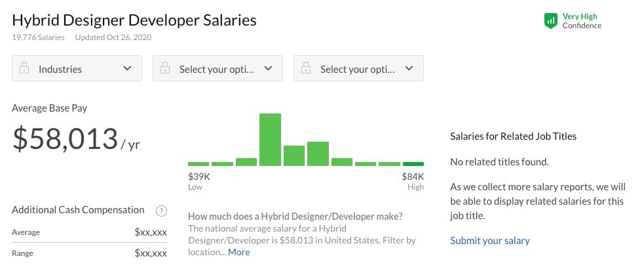Click the lock icon in the middle filter dropdown
Image resolution: width=644 pixels, height=269 pixels.
click(165, 69)
